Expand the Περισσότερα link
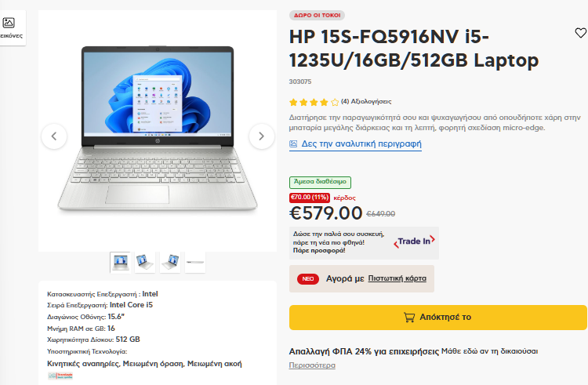The height and width of the screenshot is (385, 588). click(312, 365)
